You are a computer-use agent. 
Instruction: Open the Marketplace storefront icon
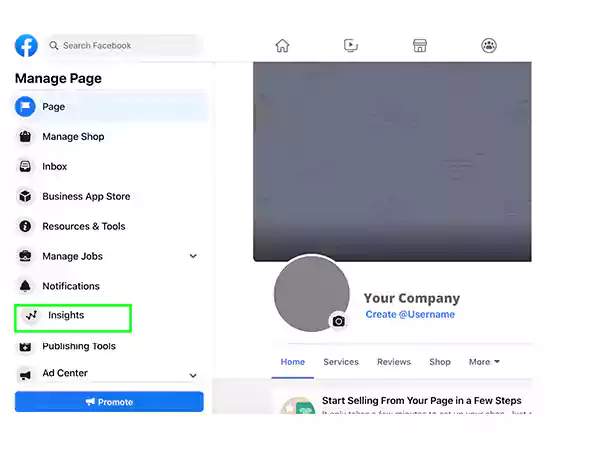coord(420,46)
